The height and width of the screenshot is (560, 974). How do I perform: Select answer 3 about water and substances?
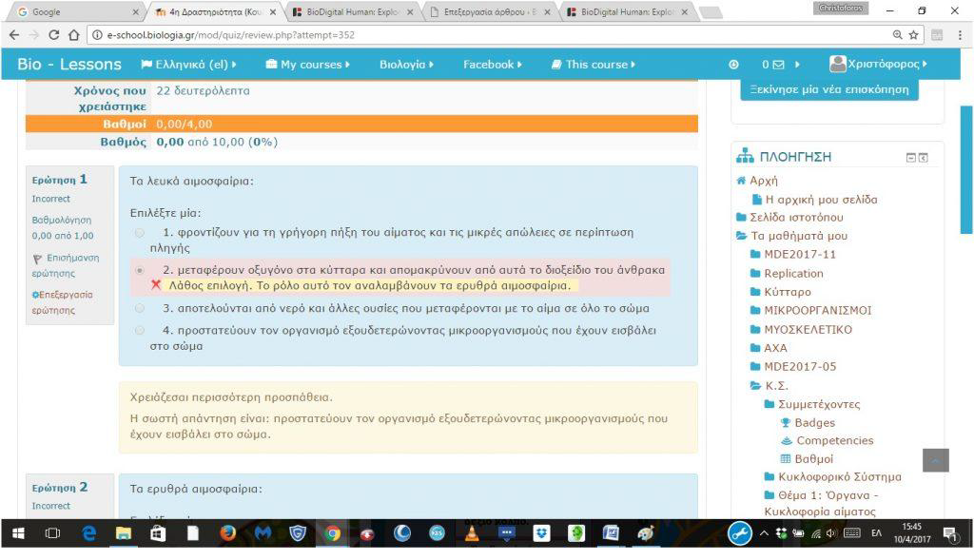pos(140,308)
